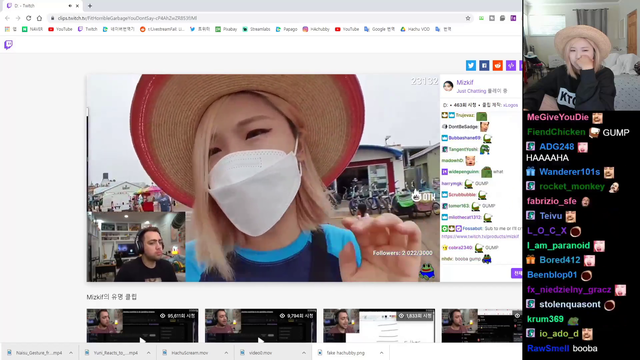
Task: Open the Hachubby Instagram bookmark
Action: click(316, 29)
